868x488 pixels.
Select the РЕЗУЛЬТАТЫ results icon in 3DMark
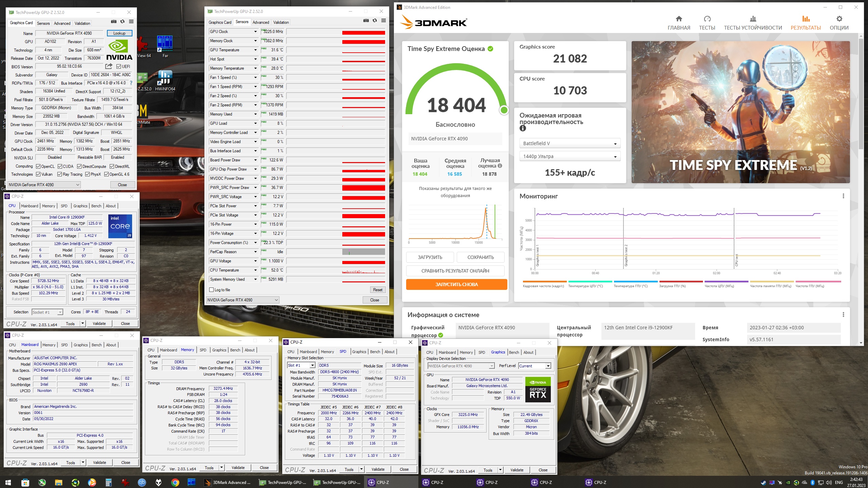pyautogui.click(x=806, y=19)
